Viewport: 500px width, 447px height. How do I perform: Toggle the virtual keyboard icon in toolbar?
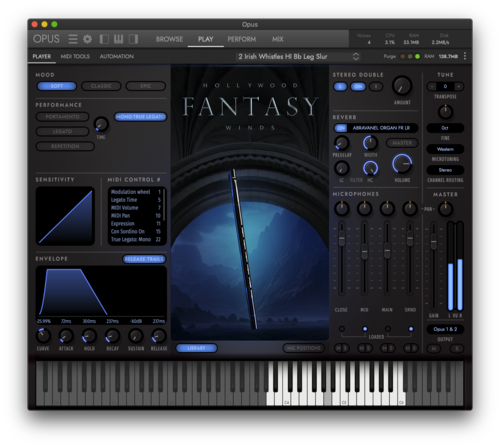click(119, 39)
